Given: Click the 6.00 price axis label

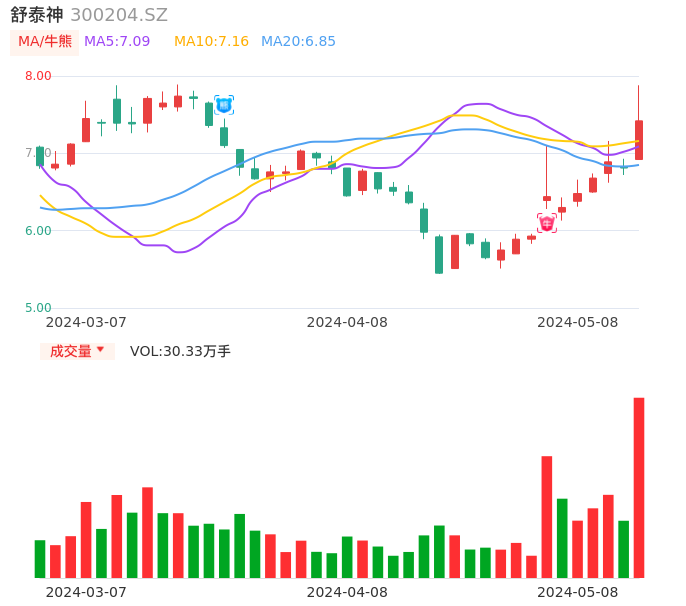Looking at the screenshot, I should (38, 231).
